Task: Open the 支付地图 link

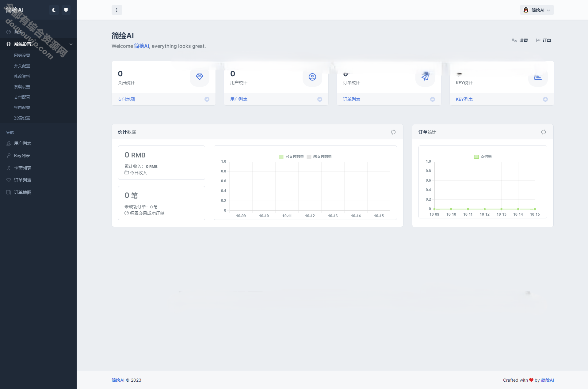Action: [x=126, y=99]
